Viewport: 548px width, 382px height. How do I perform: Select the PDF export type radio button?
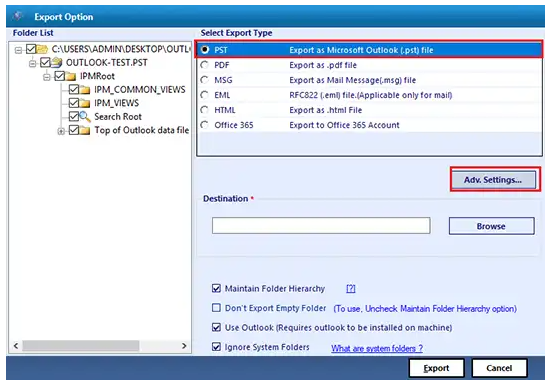tap(205, 65)
